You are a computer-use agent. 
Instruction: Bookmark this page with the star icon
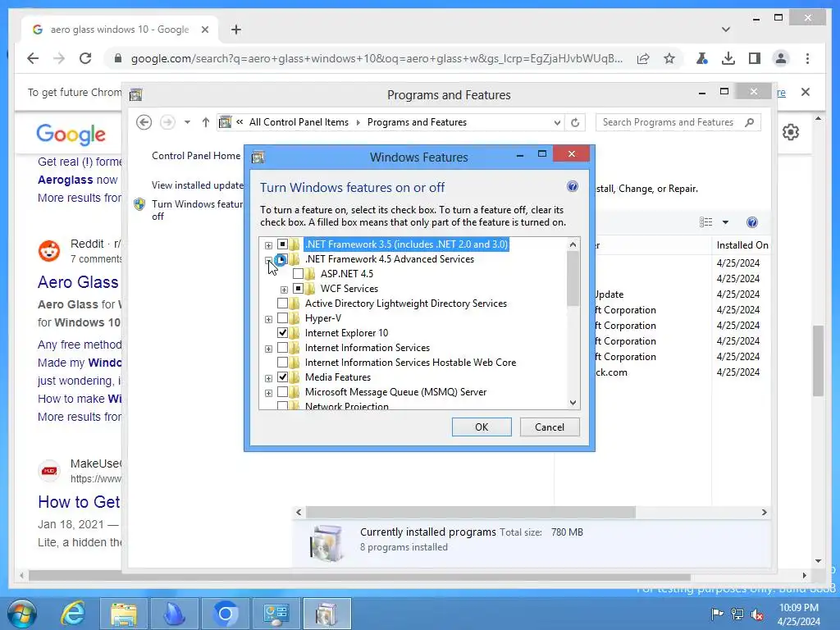[x=669, y=58]
